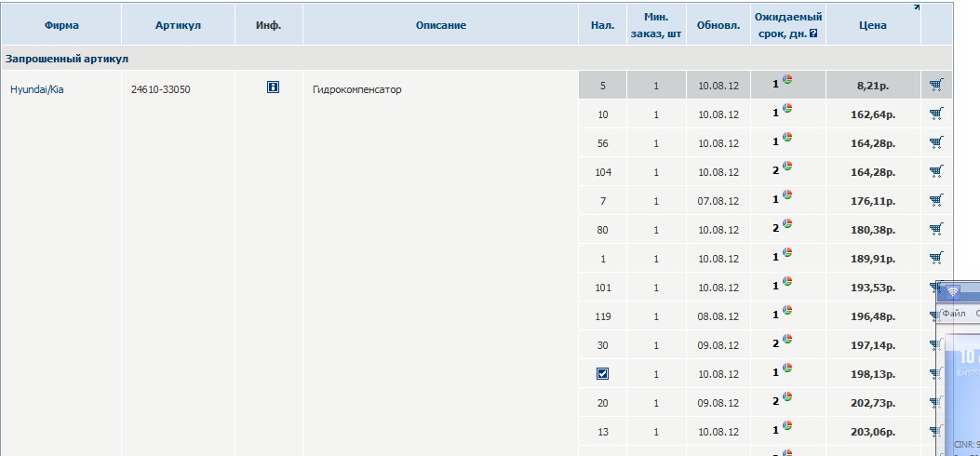Open info icon for article 24610-33050
This screenshot has width=980, height=456.
coord(273,87)
